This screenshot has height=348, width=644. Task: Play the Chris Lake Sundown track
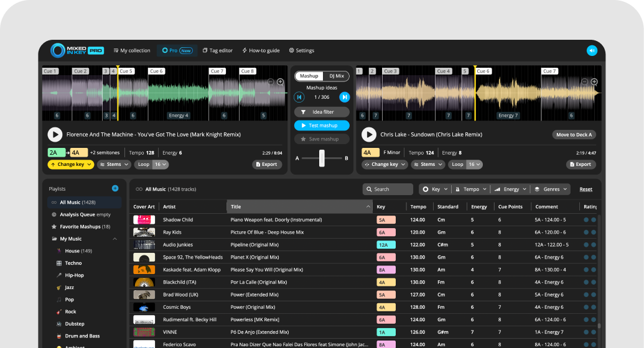(x=369, y=135)
